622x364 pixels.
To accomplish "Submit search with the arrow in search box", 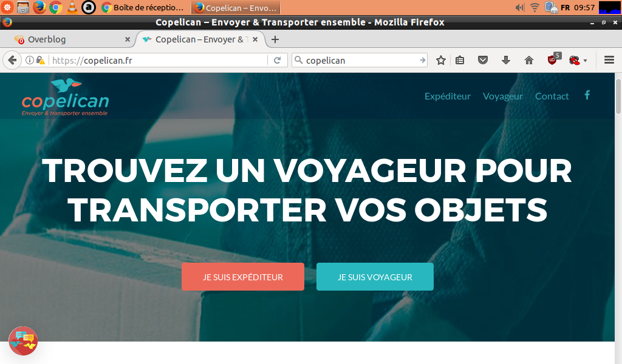I will 423,60.
